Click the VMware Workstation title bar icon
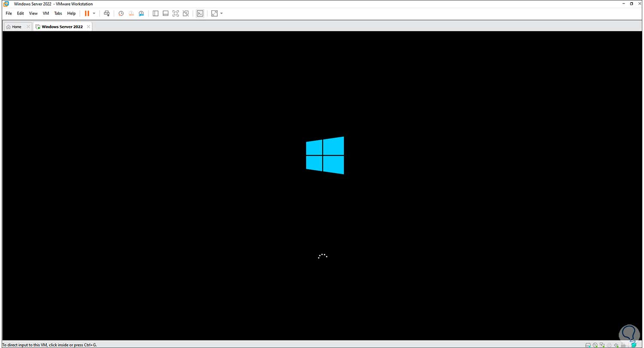The image size is (644, 348). click(x=6, y=4)
